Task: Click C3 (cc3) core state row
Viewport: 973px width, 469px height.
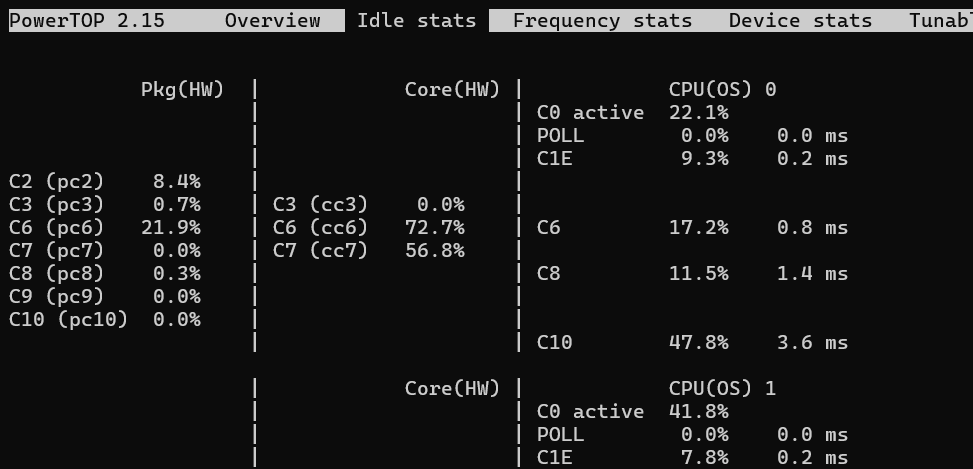Action: [x=369, y=204]
